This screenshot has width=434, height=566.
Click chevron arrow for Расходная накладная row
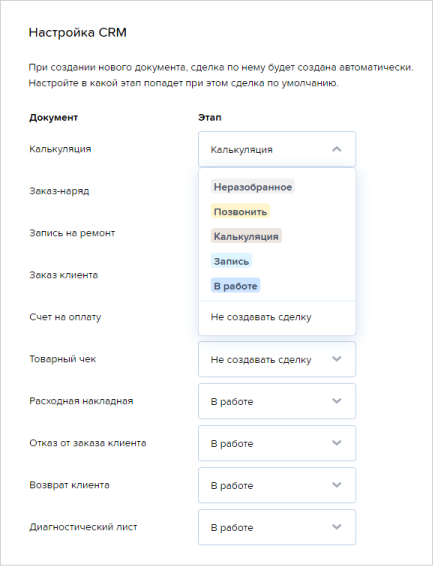[x=337, y=401]
